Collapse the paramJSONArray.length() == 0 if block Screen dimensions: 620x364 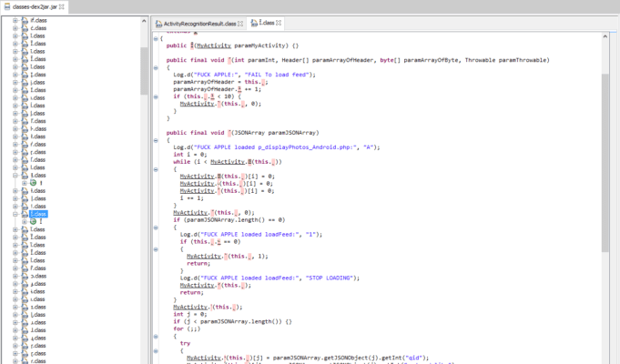(156, 227)
